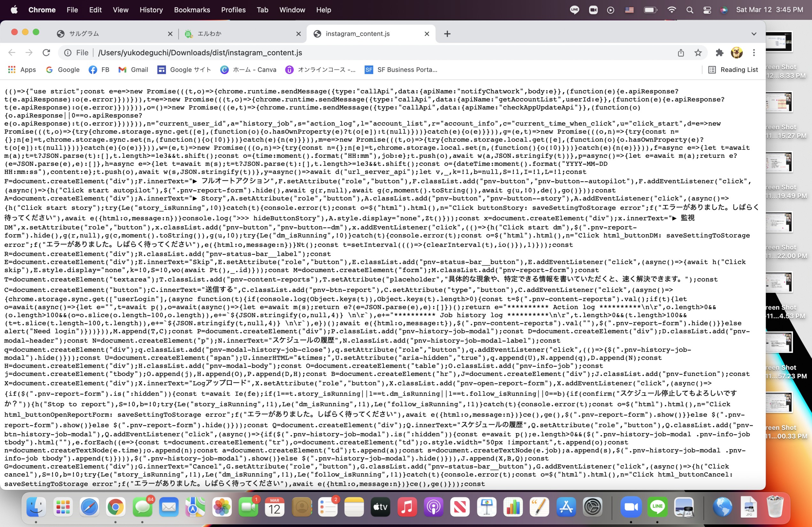Open Photos from the Dock
The height and width of the screenshot is (527, 812).
click(222, 507)
